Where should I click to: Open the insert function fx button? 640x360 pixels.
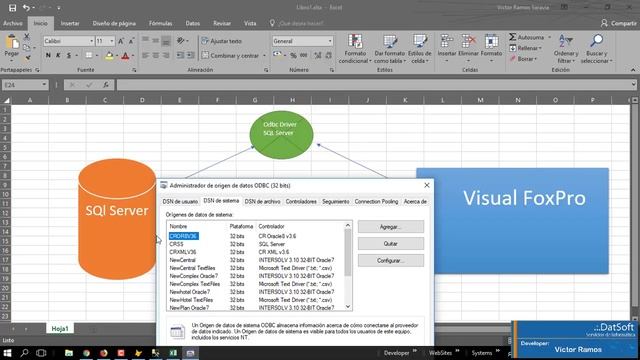[106, 85]
